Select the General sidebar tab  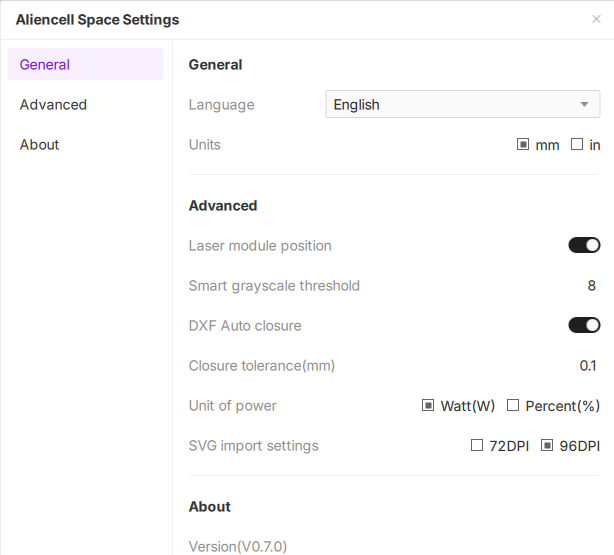[x=85, y=64]
